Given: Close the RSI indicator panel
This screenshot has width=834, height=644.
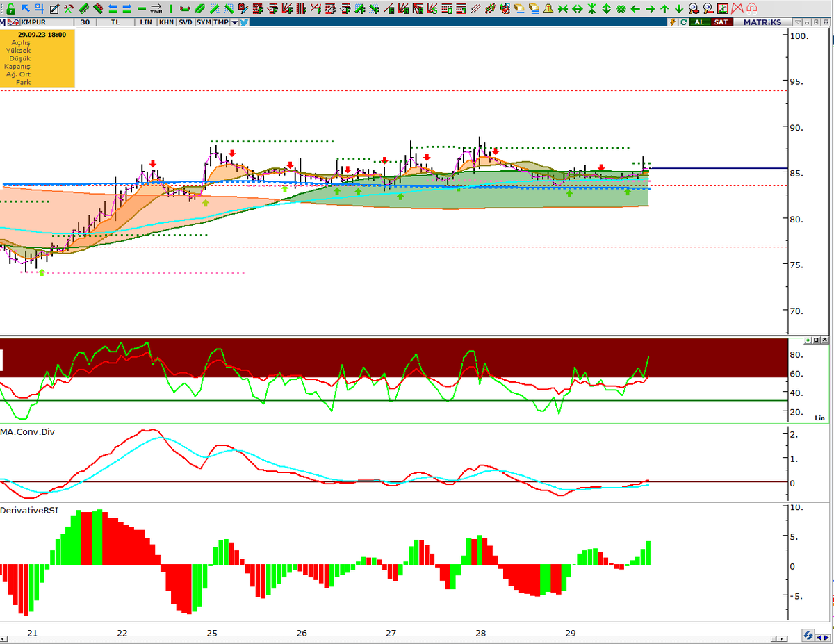Looking at the screenshot, I should 825,340.
